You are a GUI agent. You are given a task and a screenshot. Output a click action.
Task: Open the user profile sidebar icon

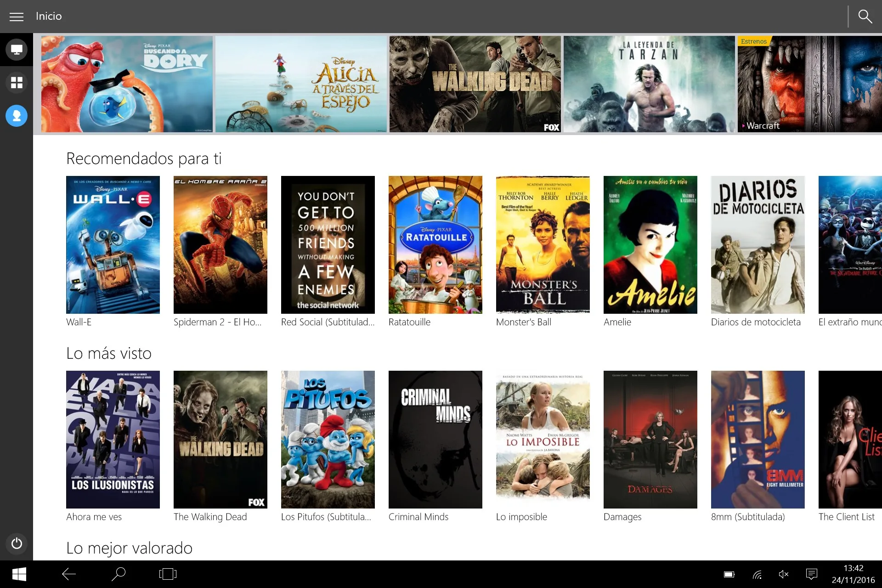click(x=17, y=116)
